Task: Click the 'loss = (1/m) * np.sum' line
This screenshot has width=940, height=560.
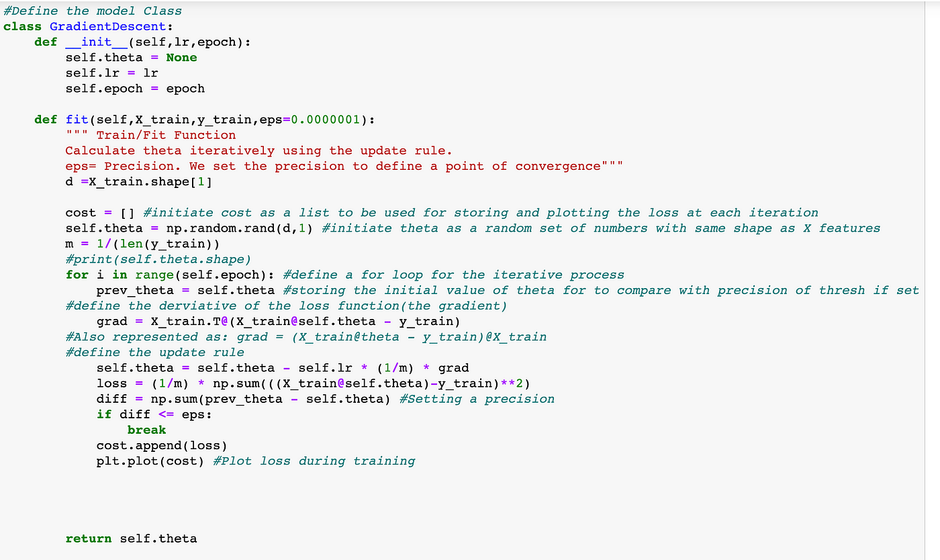Action: 314,383
